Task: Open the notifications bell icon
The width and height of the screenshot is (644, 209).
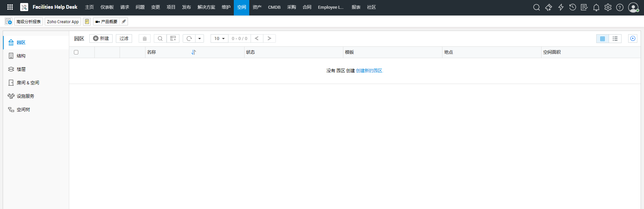Action: point(596,7)
